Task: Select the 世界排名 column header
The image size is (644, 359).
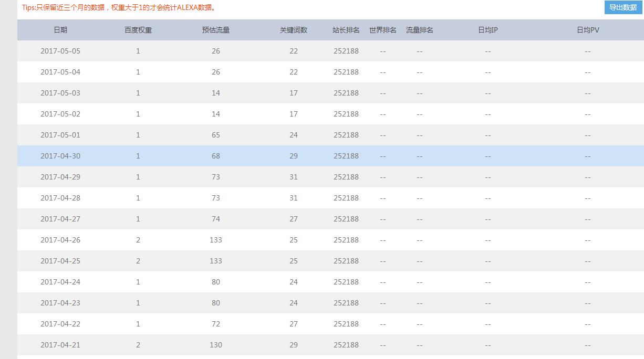Action: tap(383, 30)
